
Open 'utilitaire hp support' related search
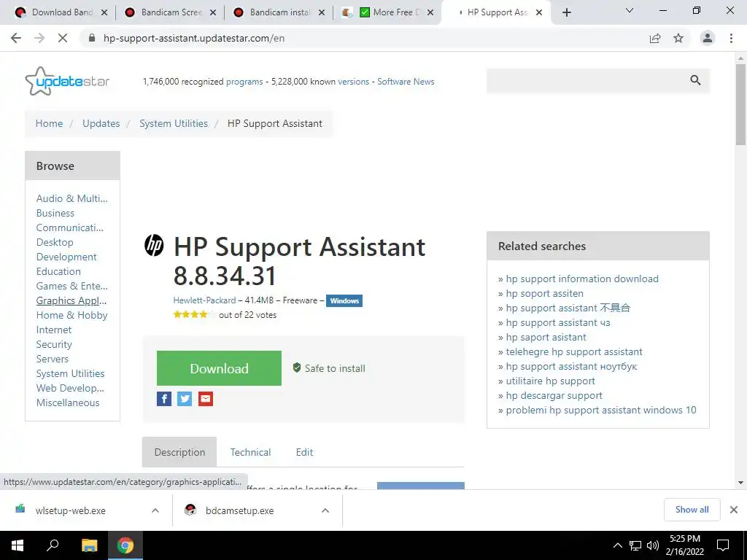pyautogui.click(x=550, y=381)
